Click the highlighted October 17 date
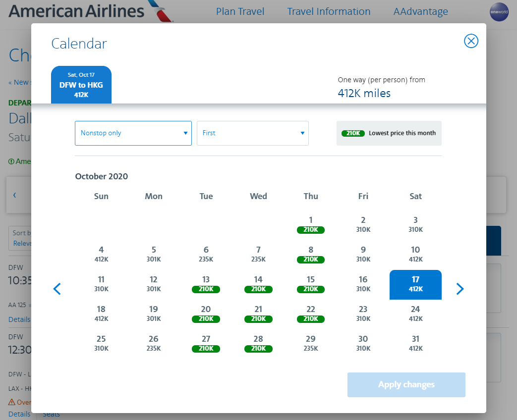517x420 pixels. [415, 284]
